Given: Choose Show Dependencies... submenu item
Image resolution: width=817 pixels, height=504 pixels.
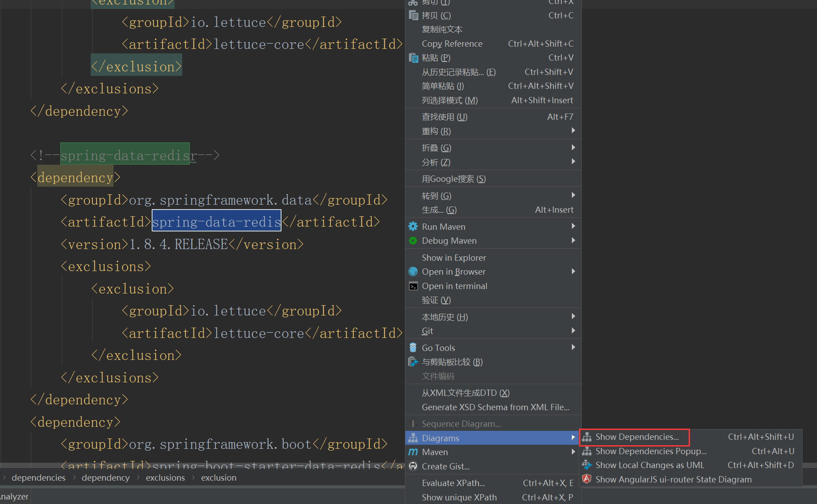Looking at the screenshot, I should [x=690, y=437].
